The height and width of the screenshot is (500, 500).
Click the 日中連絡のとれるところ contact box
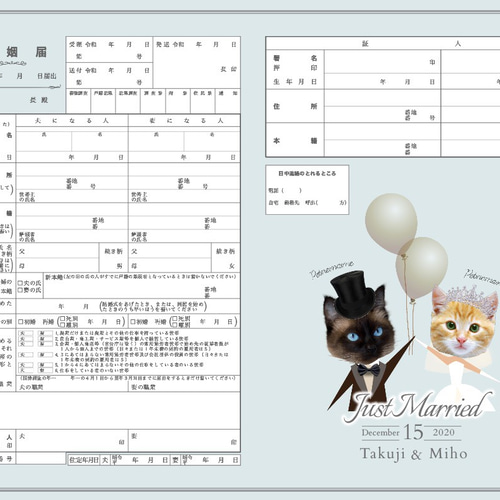pyautogui.click(x=307, y=189)
